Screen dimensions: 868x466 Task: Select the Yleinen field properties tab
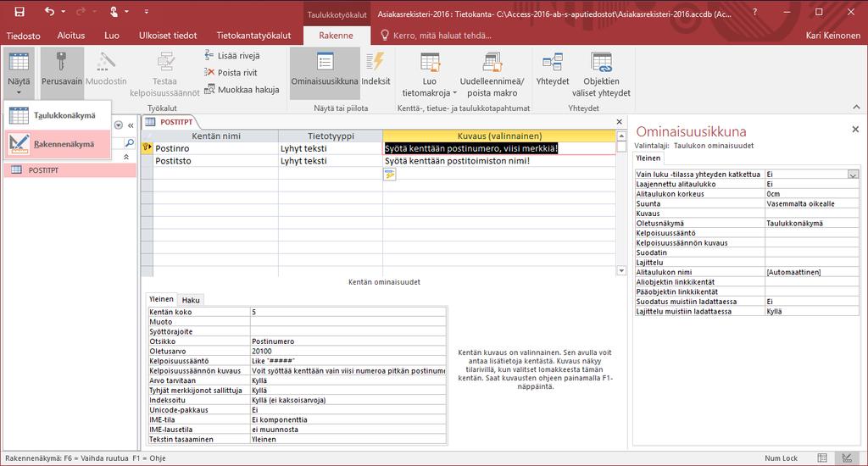161,299
